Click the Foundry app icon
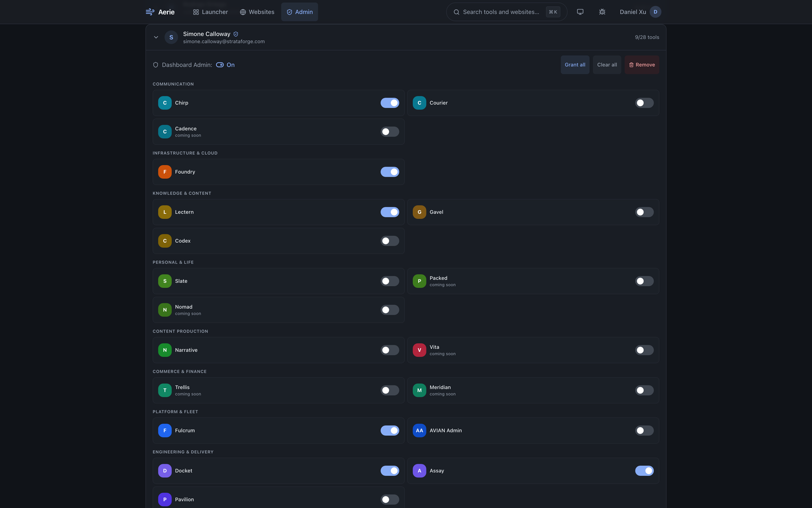Screen dimensions: 812x508 [165, 172]
